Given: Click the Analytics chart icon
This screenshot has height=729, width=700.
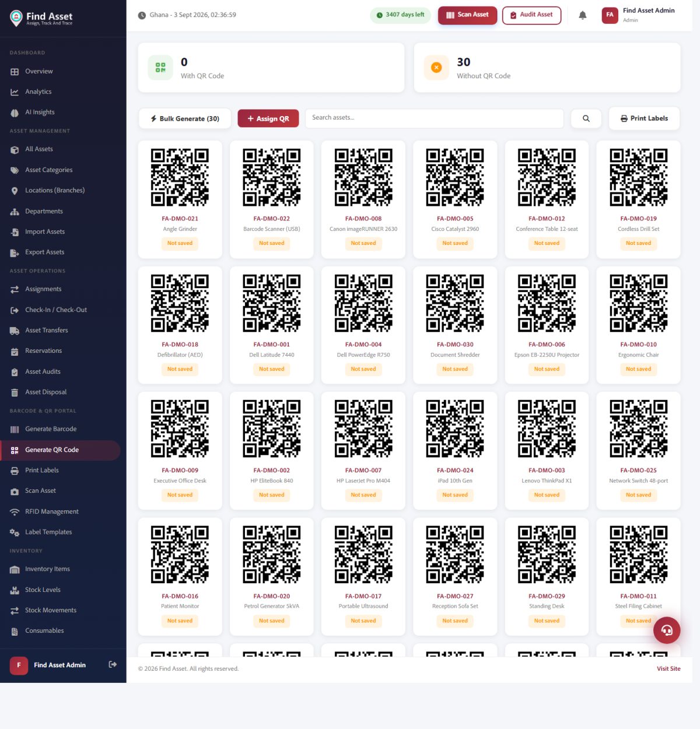Looking at the screenshot, I should [15, 92].
